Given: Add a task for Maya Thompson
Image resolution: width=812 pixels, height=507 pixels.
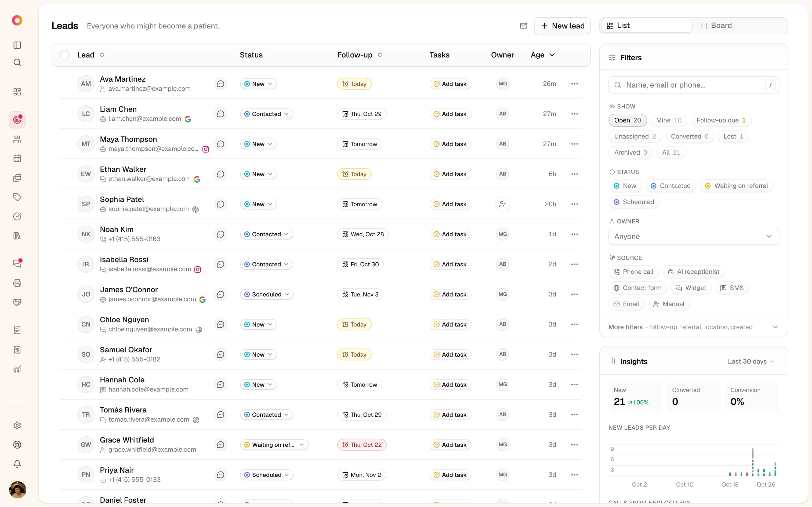Looking at the screenshot, I should pyautogui.click(x=450, y=144).
